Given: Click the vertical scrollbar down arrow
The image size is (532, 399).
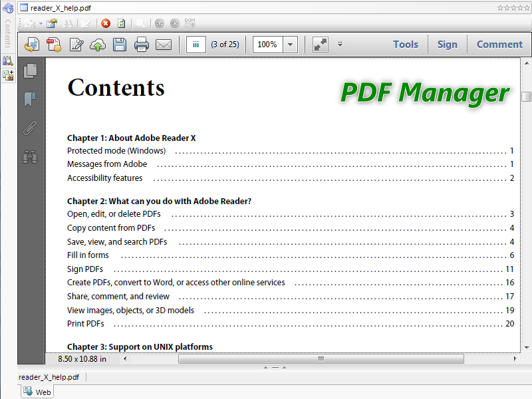Looking at the screenshot, I should [x=527, y=347].
